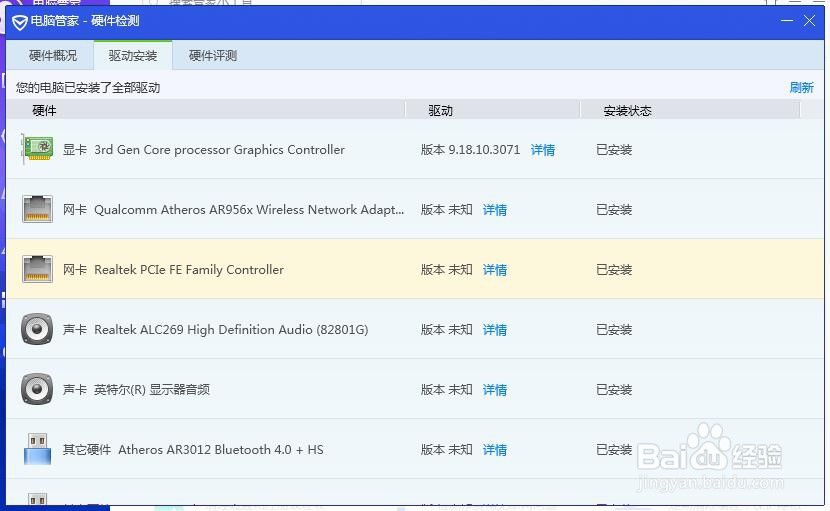Click the graphics card icon for 显卡 row
Image resolution: width=830 pixels, height=511 pixels.
point(37,149)
